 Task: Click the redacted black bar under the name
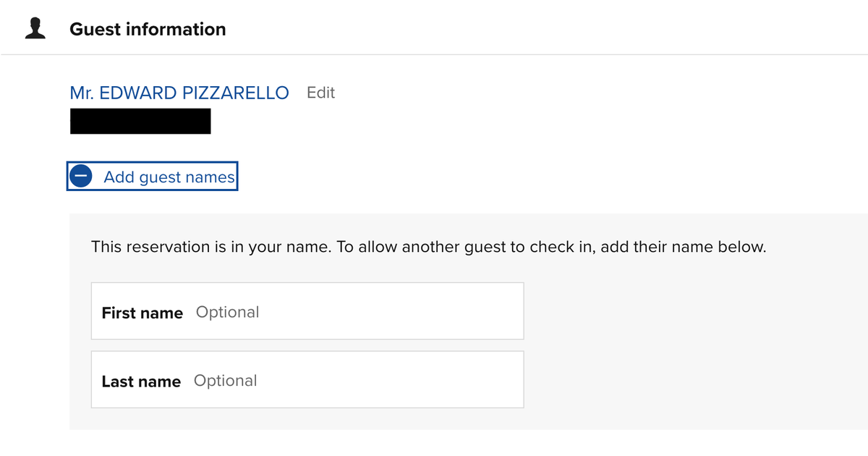[140, 121]
